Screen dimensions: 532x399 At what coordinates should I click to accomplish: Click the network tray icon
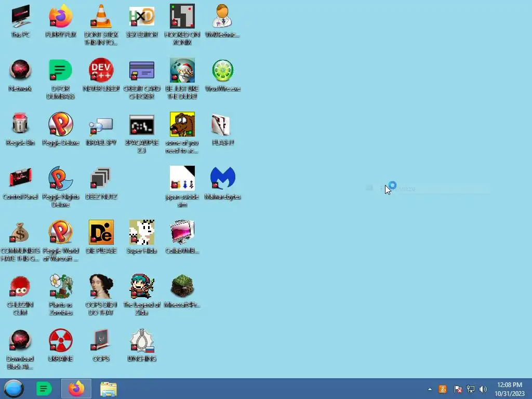point(471,389)
